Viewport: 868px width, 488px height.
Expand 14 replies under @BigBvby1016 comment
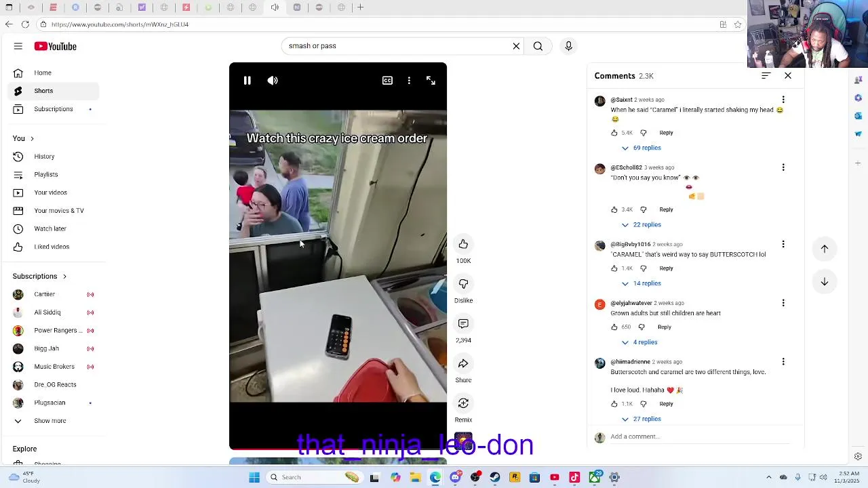[641, 283]
